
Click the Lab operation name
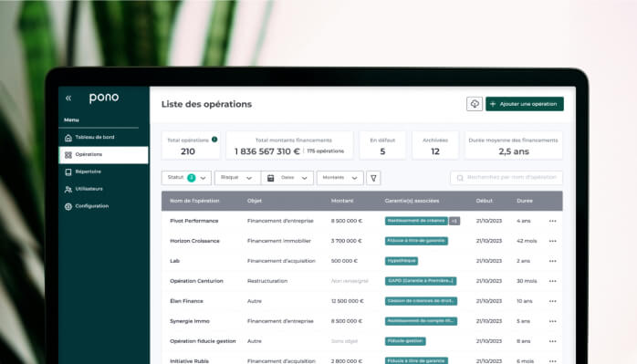click(x=174, y=261)
